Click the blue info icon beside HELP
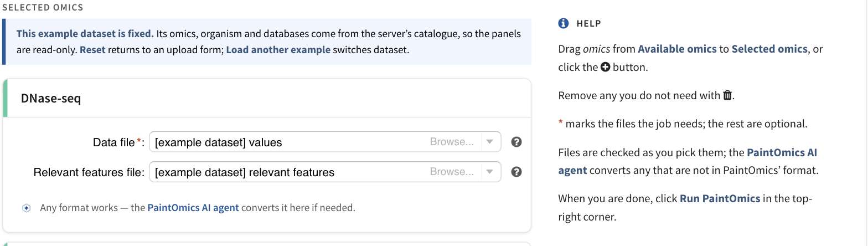The height and width of the screenshot is (246, 868). [x=564, y=23]
